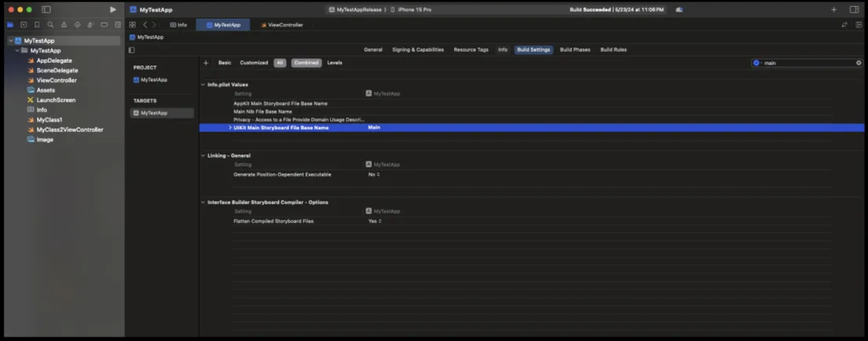Run the app with the Play button
Viewport: 868px width, 341px height.
click(113, 10)
